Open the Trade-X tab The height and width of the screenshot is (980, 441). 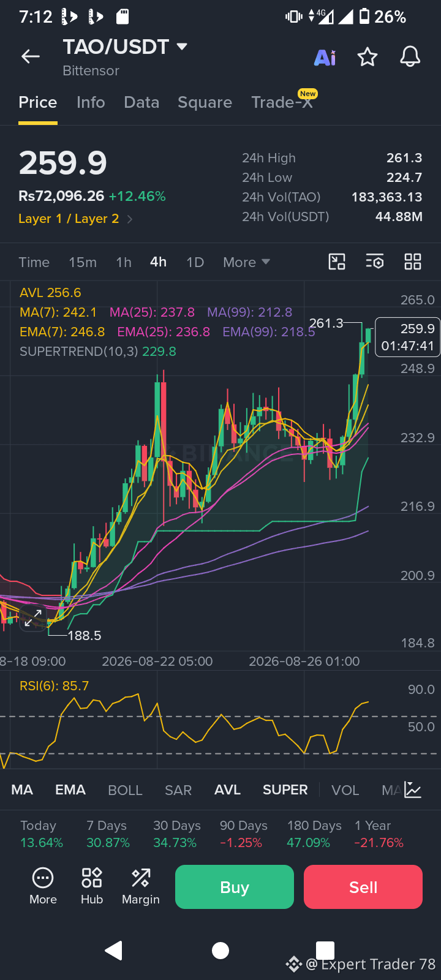click(x=282, y=102)
